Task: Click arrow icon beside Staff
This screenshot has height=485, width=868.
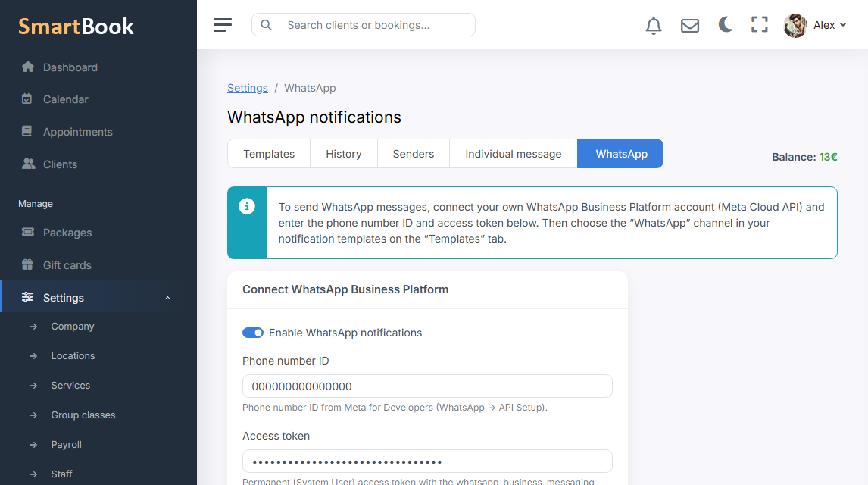Action: tap(33, 474)
